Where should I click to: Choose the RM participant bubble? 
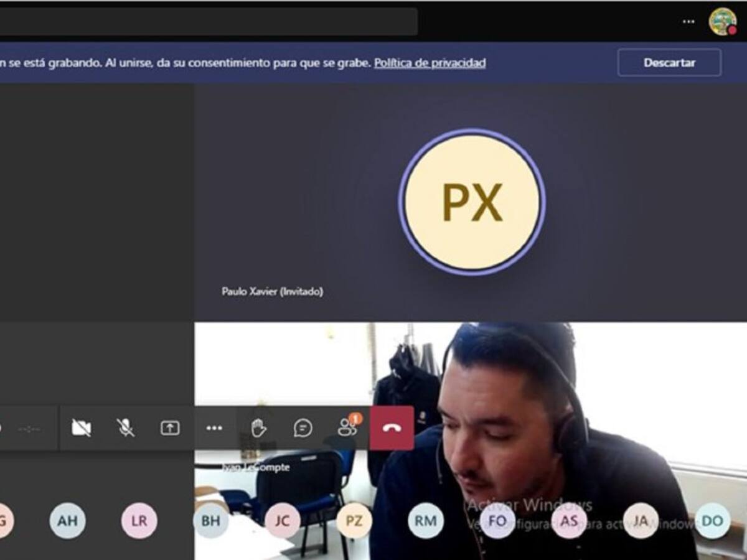[426, 521]
